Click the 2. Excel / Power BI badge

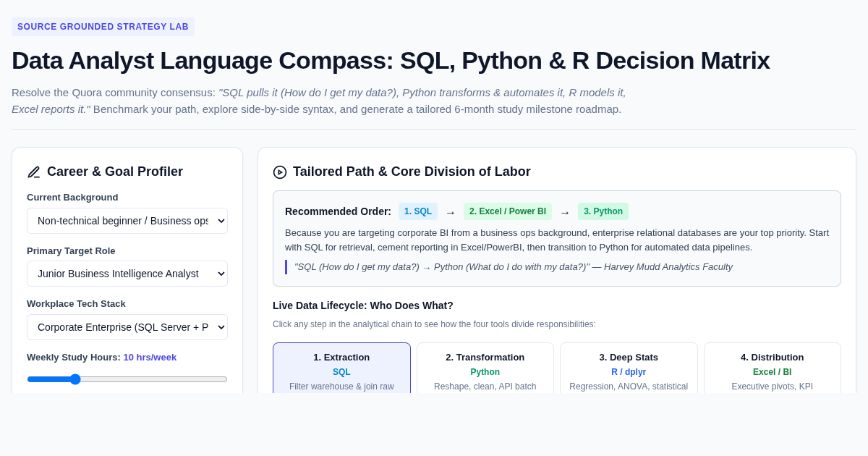tap(508, 211)
